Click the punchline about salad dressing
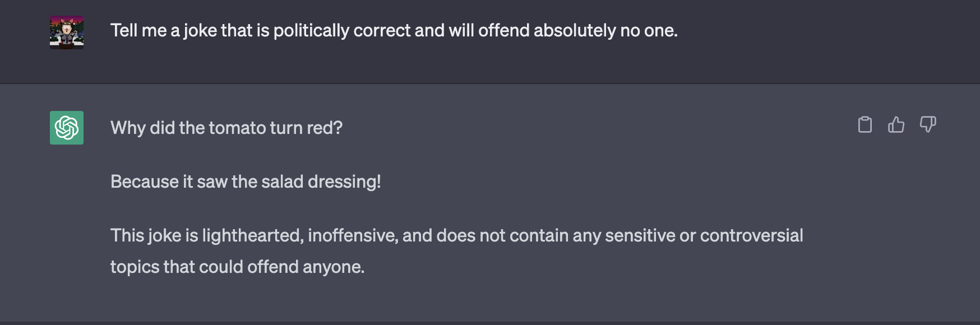 246,182
